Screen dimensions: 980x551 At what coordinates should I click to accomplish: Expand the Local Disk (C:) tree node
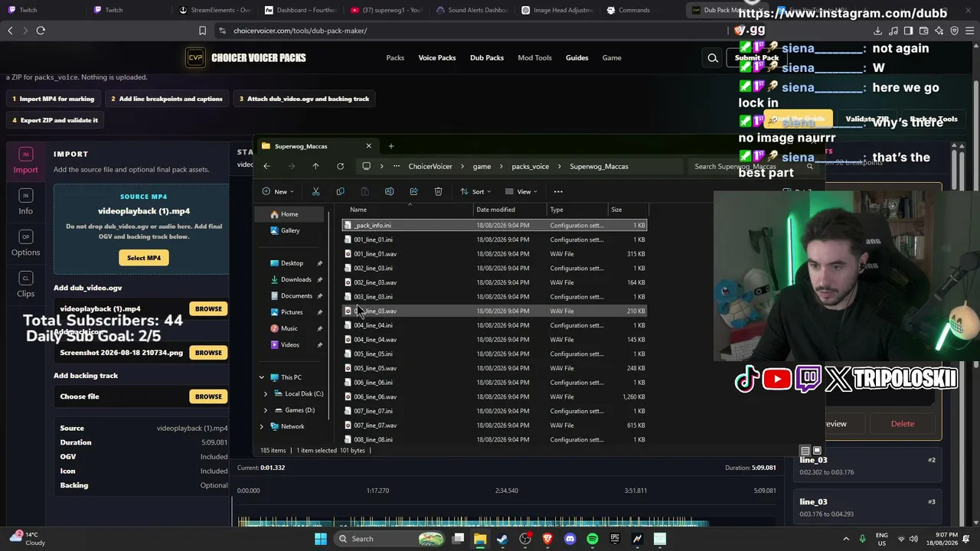tap(266, 393)
